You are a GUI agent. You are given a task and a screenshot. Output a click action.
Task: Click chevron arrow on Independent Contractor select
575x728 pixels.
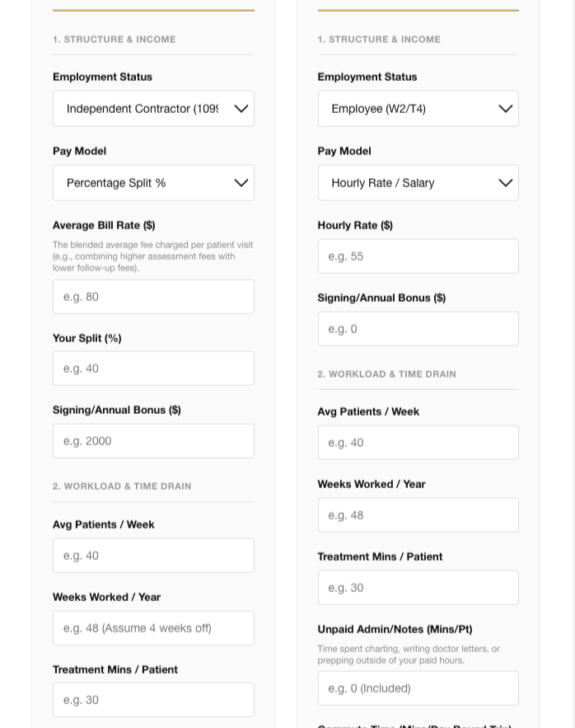click(x=241, y=109)
